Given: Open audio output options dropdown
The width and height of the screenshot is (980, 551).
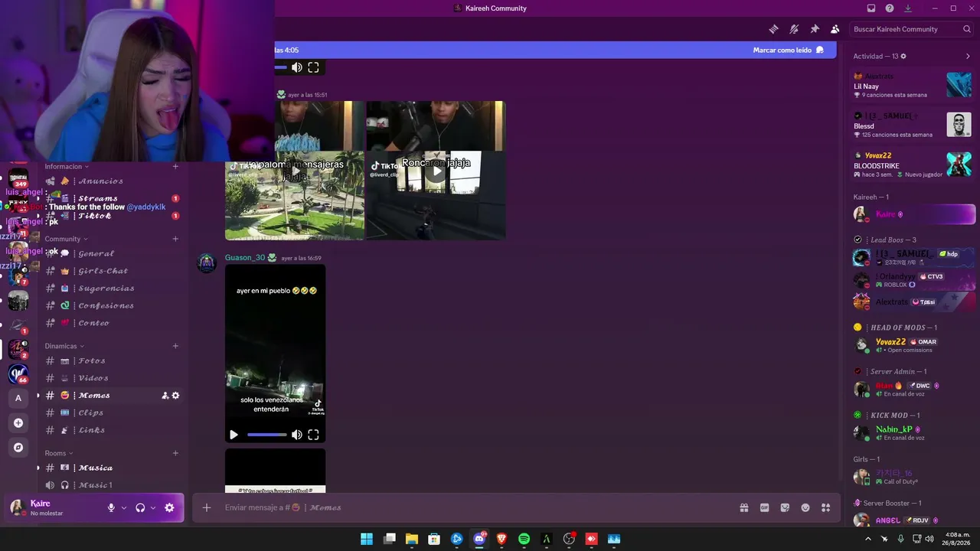Looking at the screenshot, I should click(153, 507).
